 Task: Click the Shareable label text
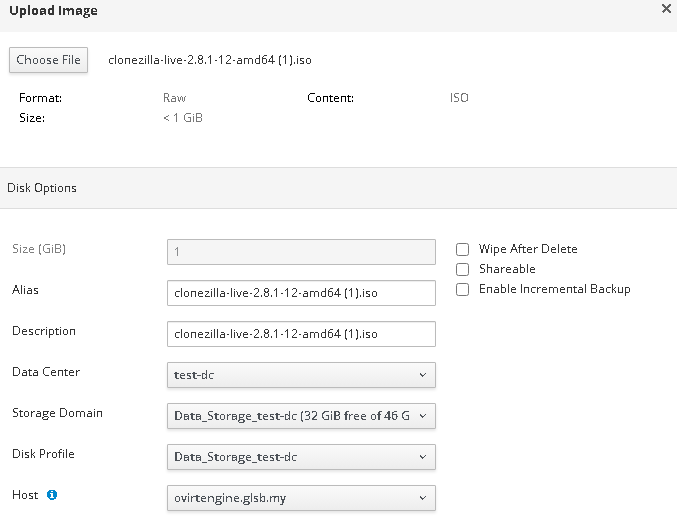[507, 269]
